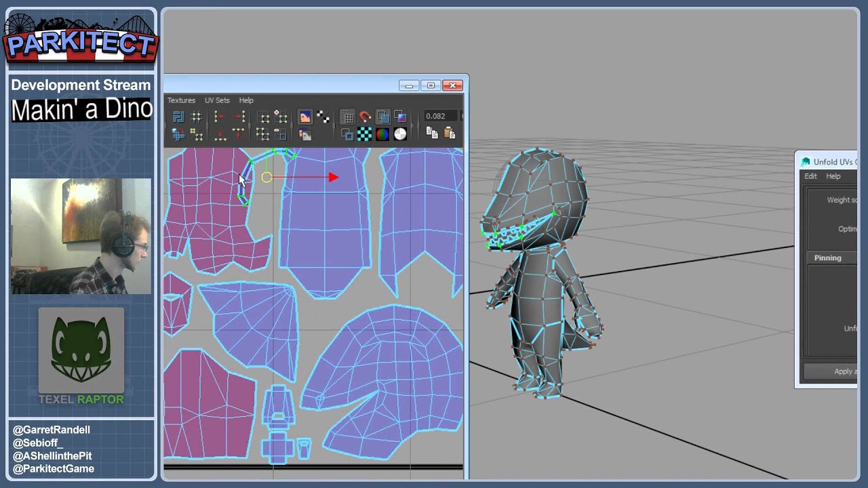The image size is (868, 488).
Task: Click the webcam video thumbnail
Action: click(x=81, y=236)
